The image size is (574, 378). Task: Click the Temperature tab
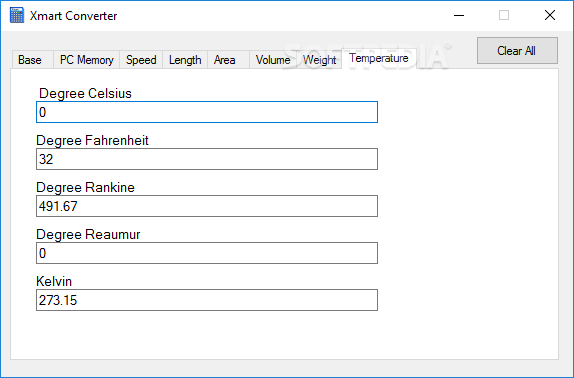pos(379,59)
